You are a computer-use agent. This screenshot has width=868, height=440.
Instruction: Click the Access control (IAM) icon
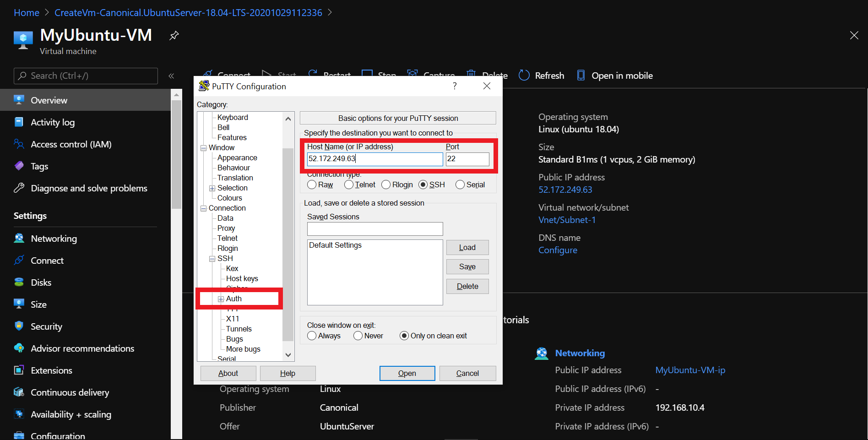tap(19, 144)
